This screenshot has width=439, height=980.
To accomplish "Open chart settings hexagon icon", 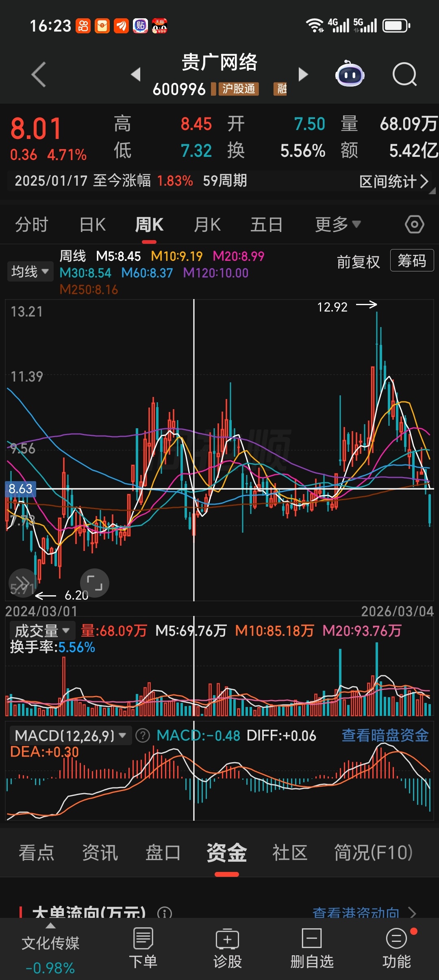I will (x=415, y=224).
